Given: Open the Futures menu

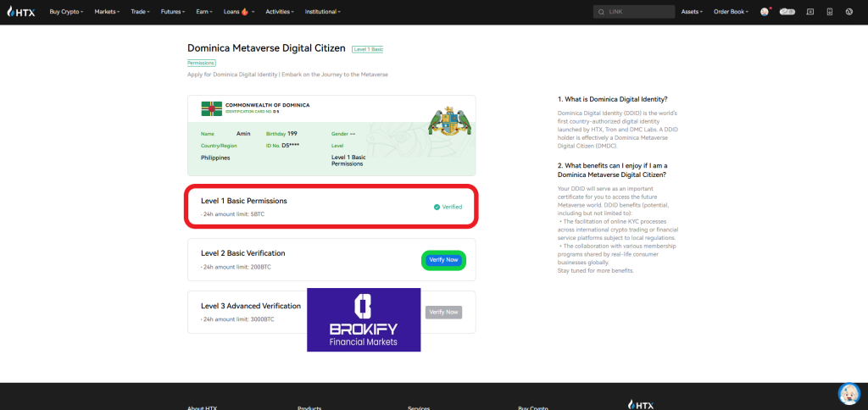Looking at the screenshot, I should [x=173, y=12].
